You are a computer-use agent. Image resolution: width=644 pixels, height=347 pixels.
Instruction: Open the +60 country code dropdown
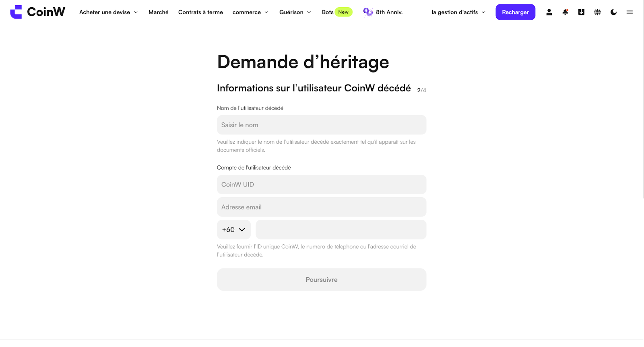[x=234, y=229]
